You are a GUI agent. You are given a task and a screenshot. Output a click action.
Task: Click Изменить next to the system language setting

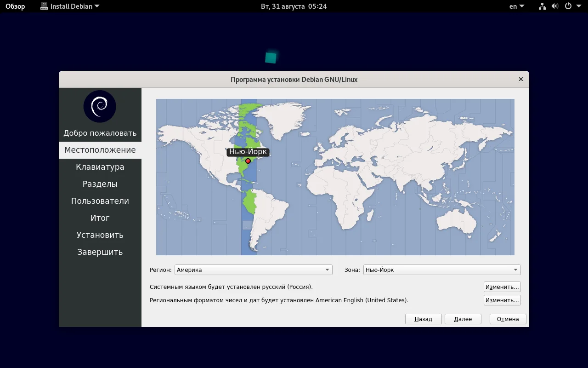(x=502, y=286)
